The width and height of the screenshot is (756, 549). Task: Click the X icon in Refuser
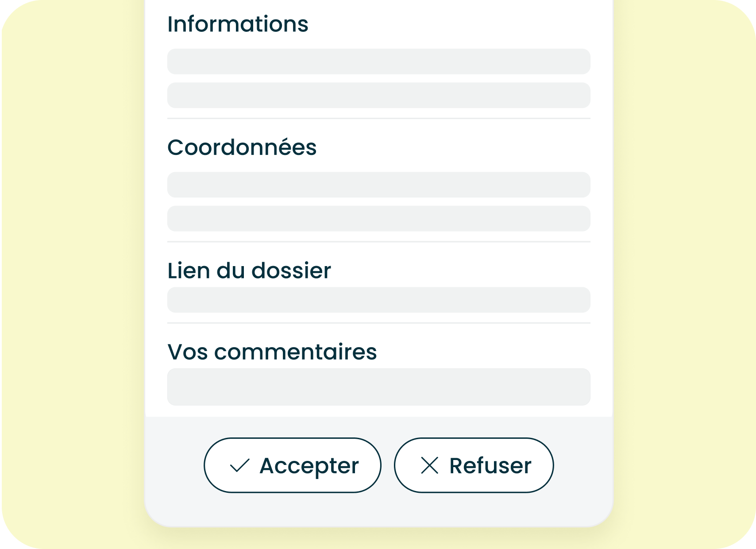(429, 465)
